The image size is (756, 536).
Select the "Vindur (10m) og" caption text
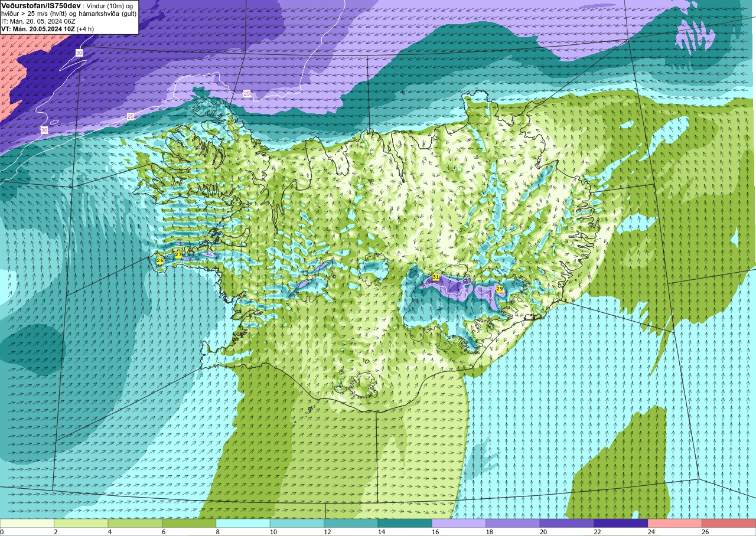pyautogui.click(x=110, y=5)
